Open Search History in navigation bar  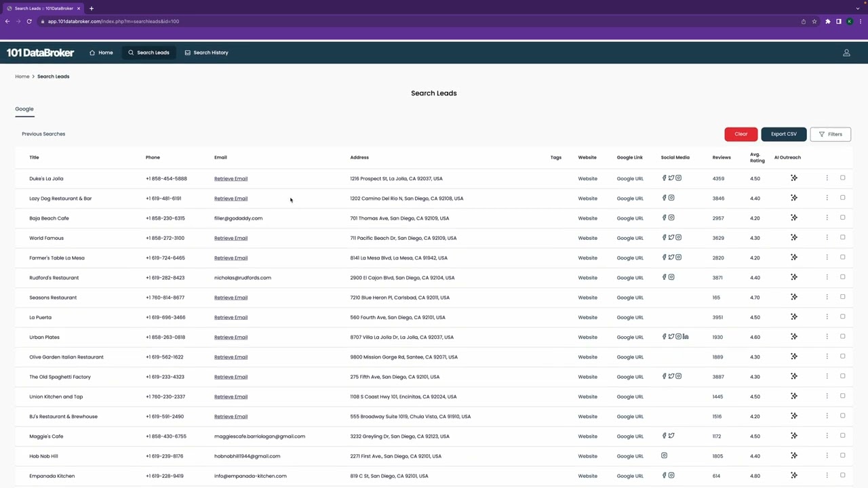206,52
